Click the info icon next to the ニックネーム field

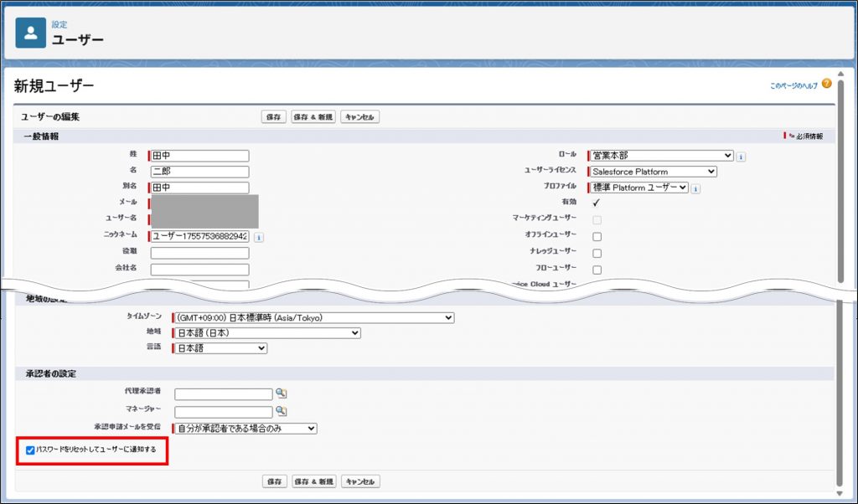pyautogui.click(x=258, y=237)
